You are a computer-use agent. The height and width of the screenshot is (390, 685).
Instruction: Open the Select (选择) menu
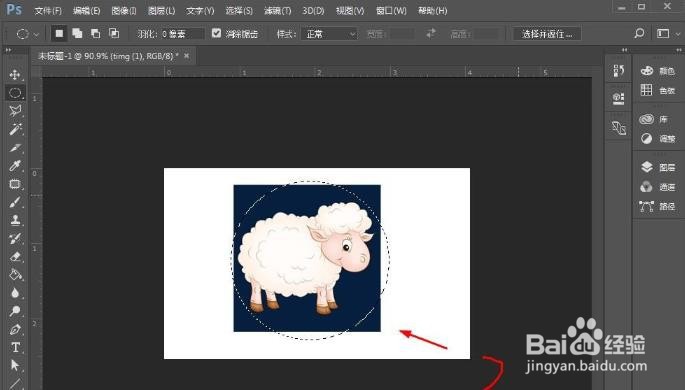coord(239,10)
